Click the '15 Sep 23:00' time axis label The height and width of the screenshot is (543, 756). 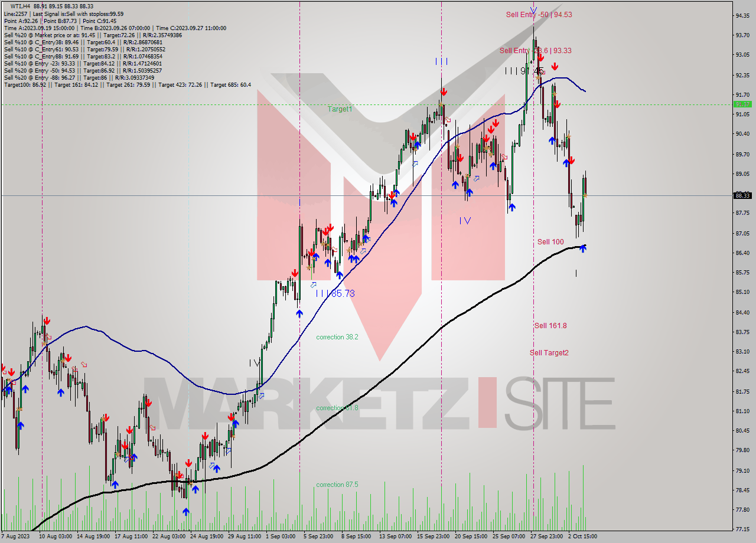[434, 537]
